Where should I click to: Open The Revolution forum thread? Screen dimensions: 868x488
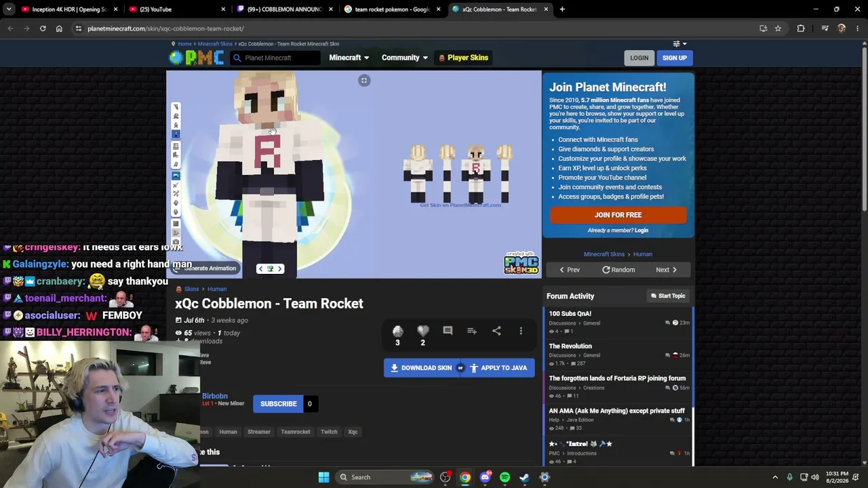(x=570, y=346)
